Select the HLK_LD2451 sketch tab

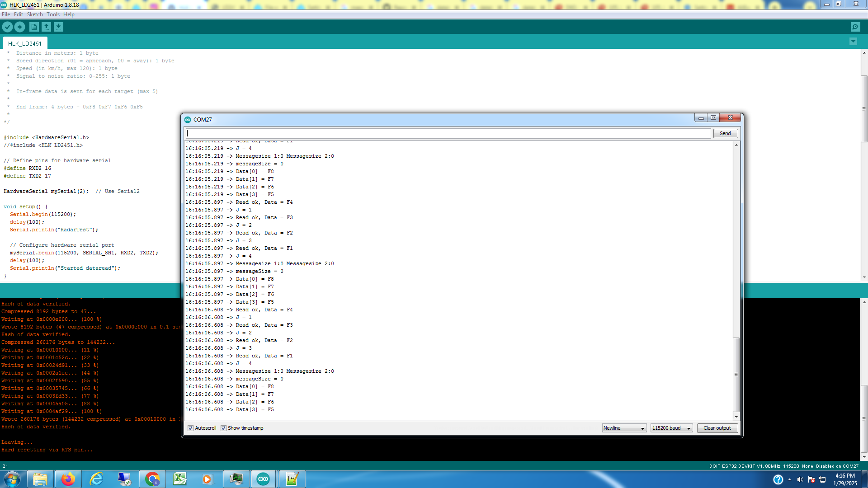(x=25, y=43)
